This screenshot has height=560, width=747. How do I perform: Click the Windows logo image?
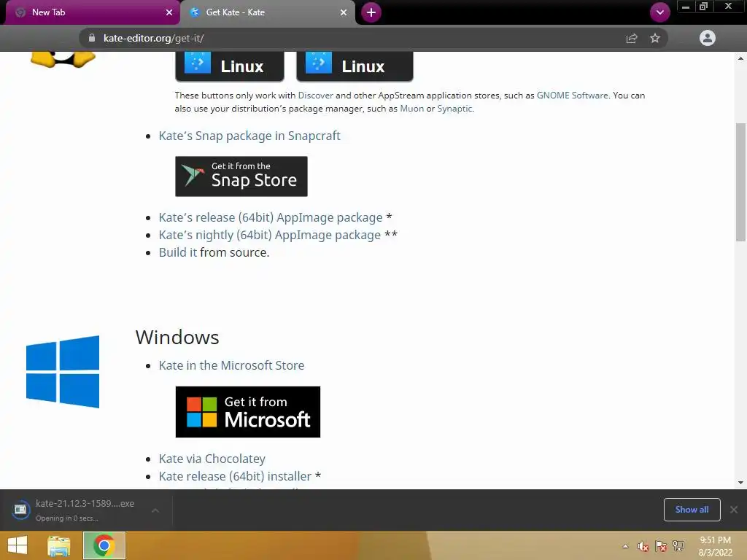point(63,372)
